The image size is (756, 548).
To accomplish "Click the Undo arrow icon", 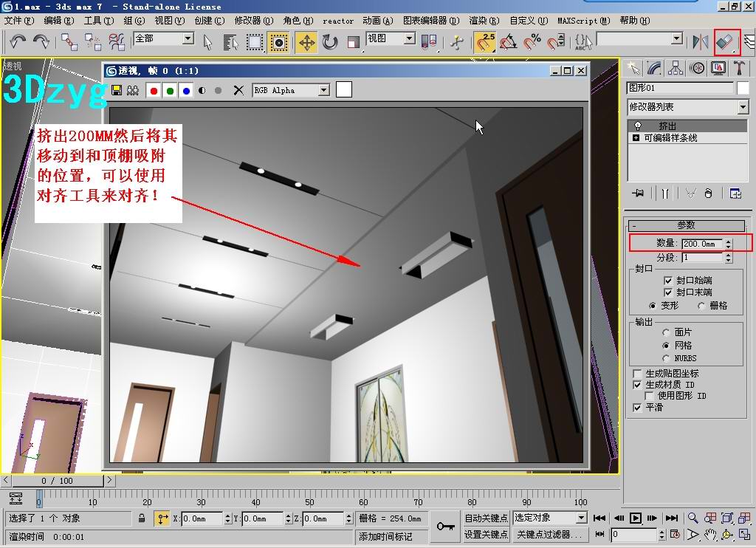I will 18,42.
